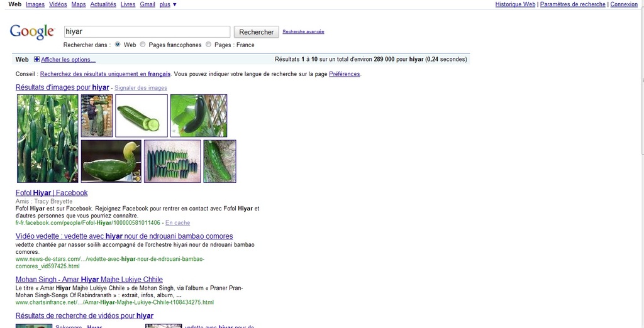The image size is (644, 328).
Task: Expand 'Afficher les options' plus icon
Action: tap(36, 60)
